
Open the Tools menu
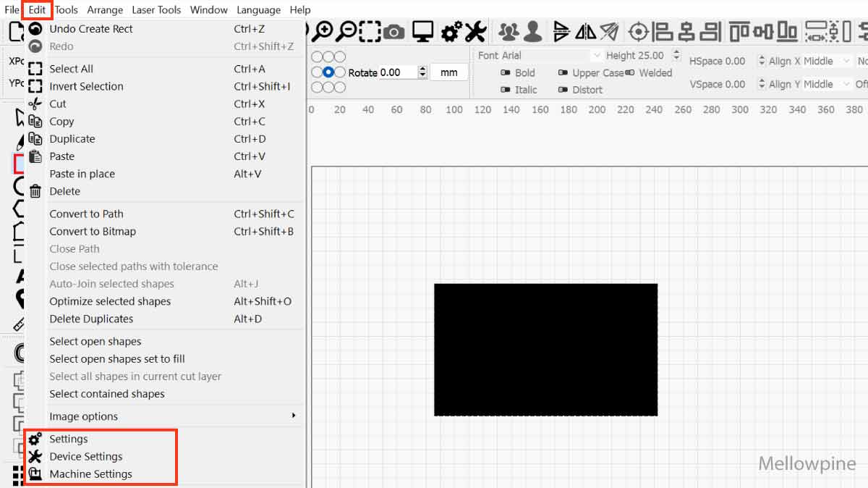click(x=66, y=9)
